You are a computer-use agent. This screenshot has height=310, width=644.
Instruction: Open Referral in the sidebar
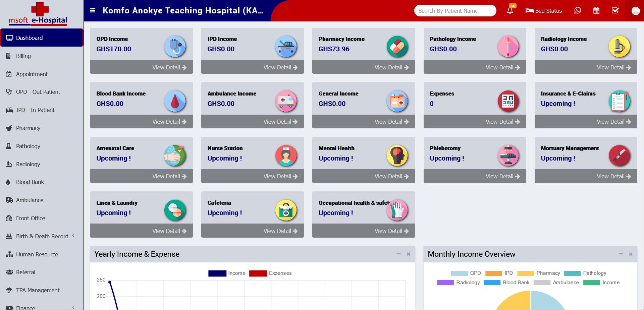[x=42, y=272]
